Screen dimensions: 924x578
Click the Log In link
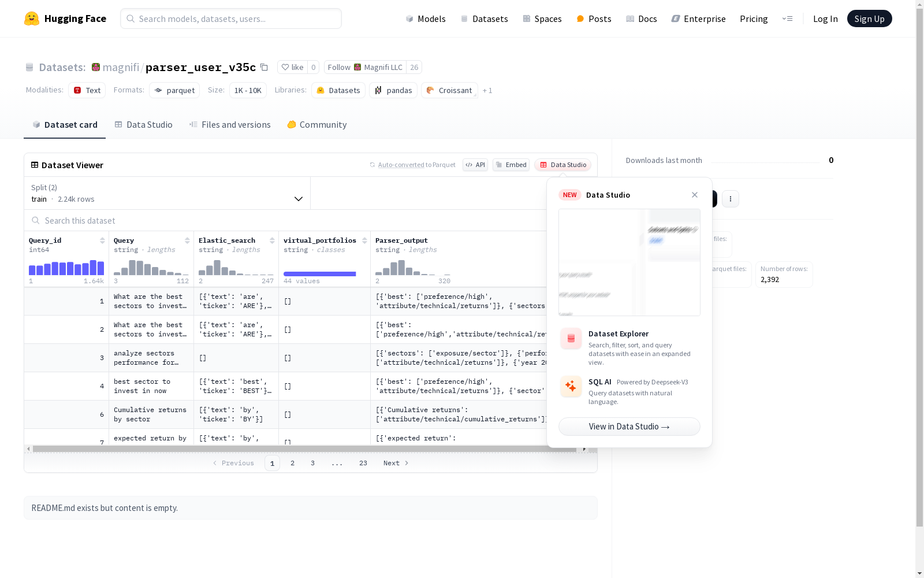click(825, 18)
